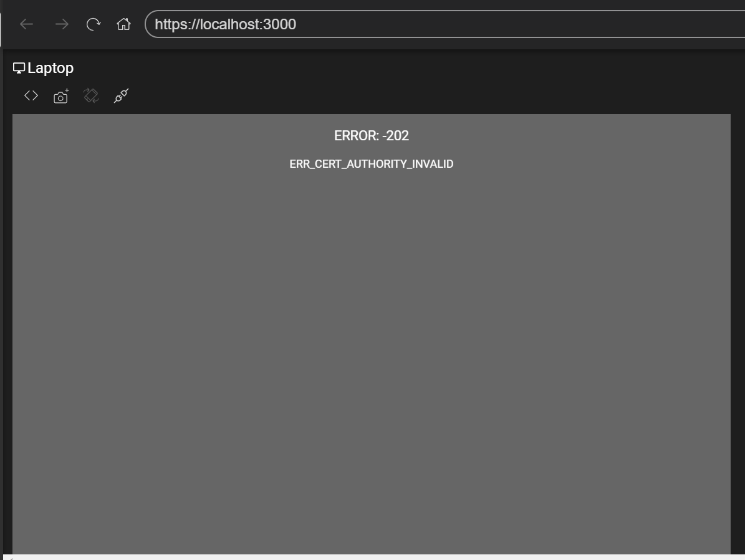Toggle the sync plug icon

coord(121,95)
